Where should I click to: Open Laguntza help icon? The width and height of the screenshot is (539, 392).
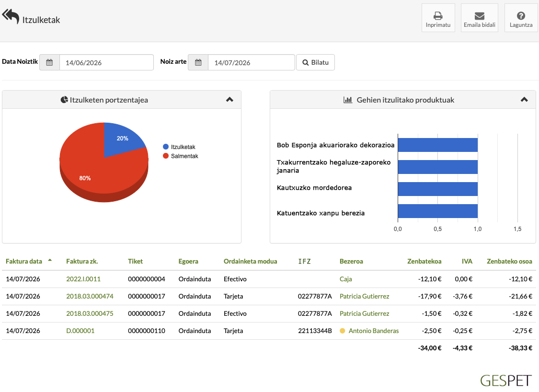tap(521, 16)
